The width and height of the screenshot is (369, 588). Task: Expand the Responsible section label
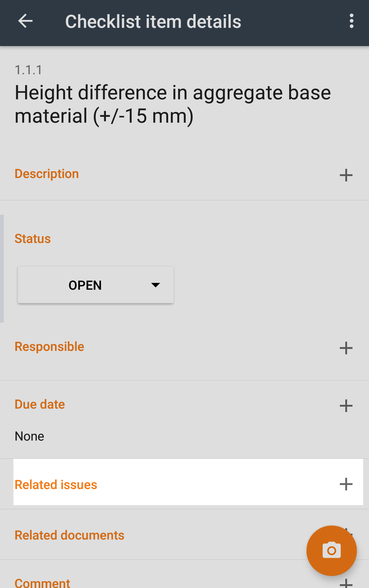click(50, 347)
